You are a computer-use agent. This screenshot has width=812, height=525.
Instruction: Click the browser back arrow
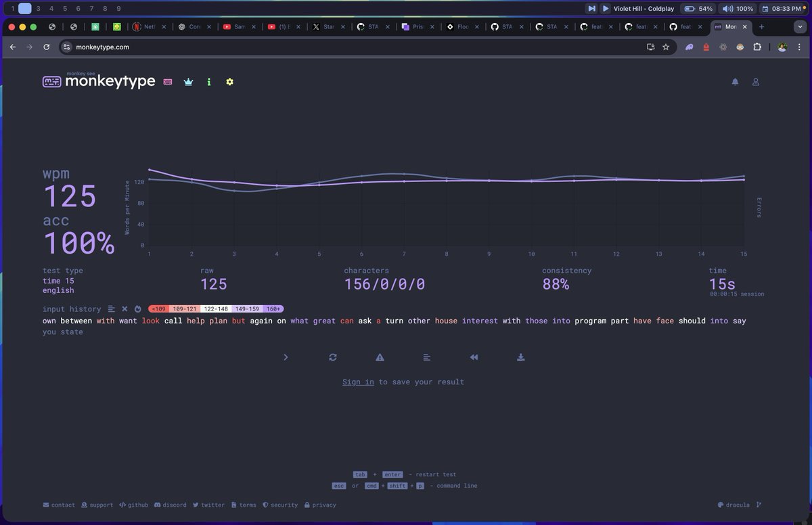(13, 47)
